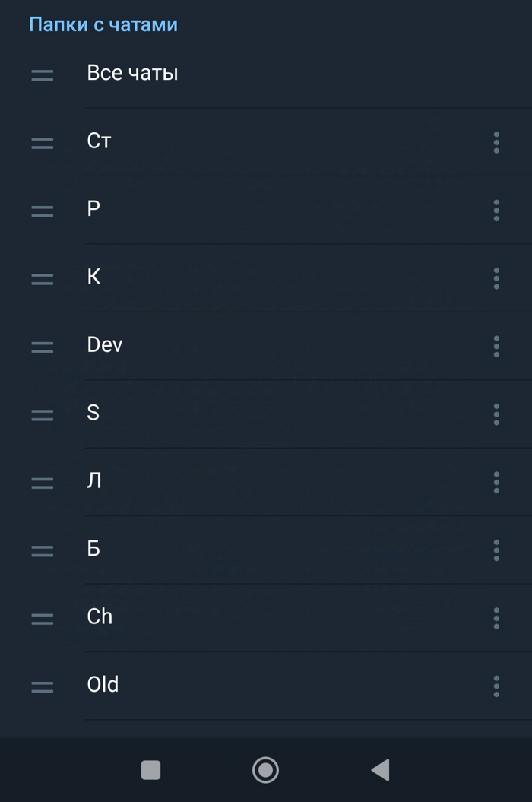The image size is (532, 802).
Task: Tap the Ст folder name
Action: (x=99, y=141)
